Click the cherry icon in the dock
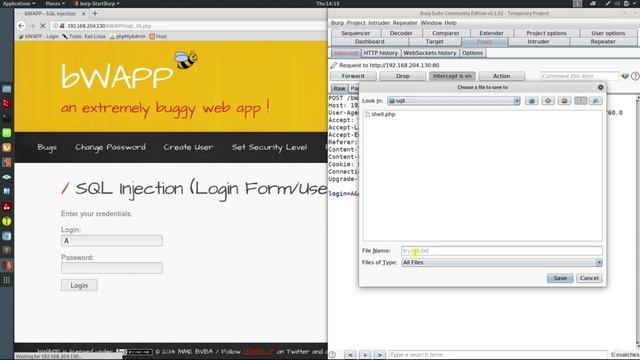The image size is (640, 360). point(7,207)
